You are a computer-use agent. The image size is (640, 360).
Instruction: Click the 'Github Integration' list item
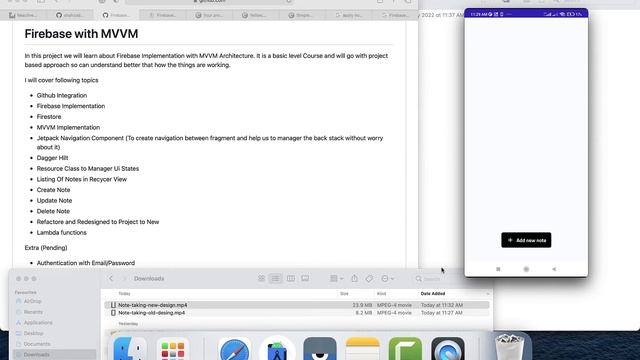[62, 95]
